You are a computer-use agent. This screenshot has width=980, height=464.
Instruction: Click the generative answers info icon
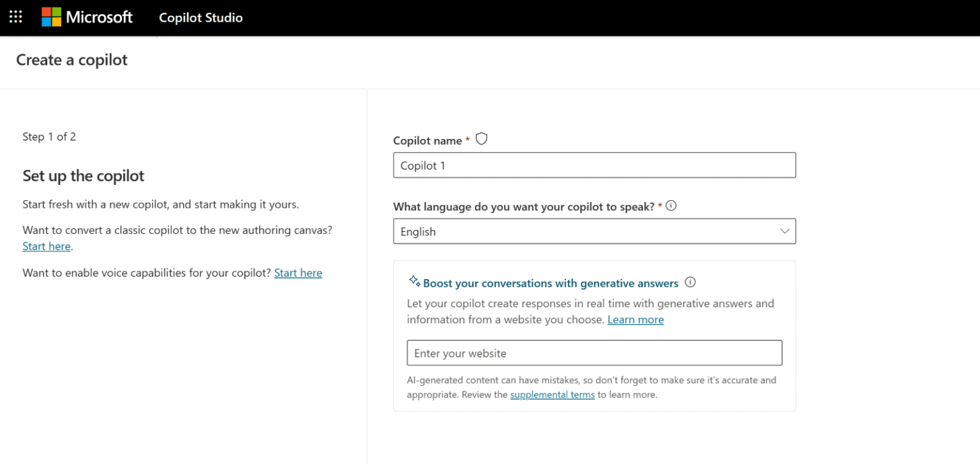click(690, 282)
